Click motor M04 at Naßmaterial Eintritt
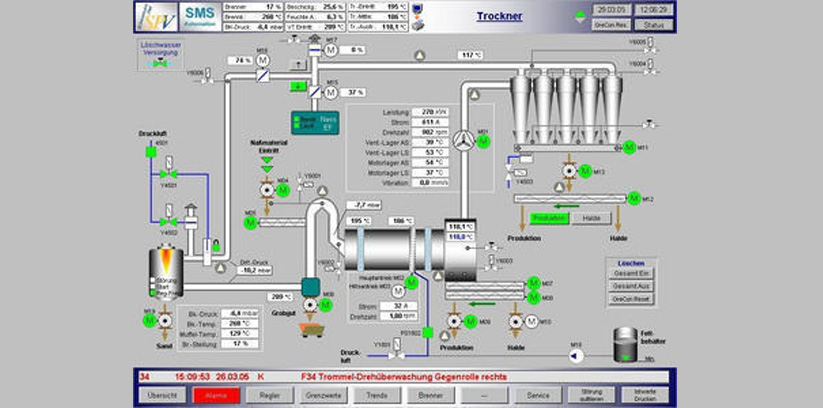 pos(283,190)
